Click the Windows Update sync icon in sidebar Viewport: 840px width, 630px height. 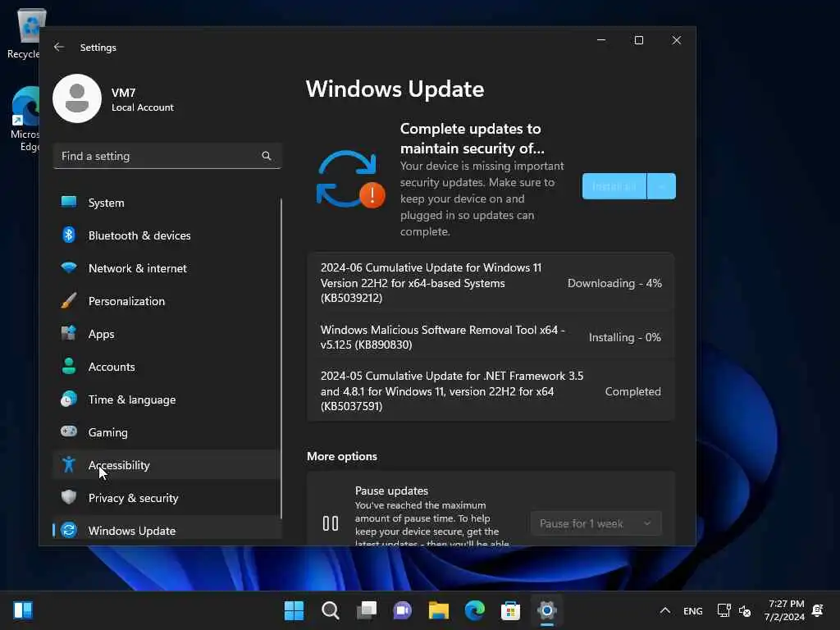pos(69,530)
